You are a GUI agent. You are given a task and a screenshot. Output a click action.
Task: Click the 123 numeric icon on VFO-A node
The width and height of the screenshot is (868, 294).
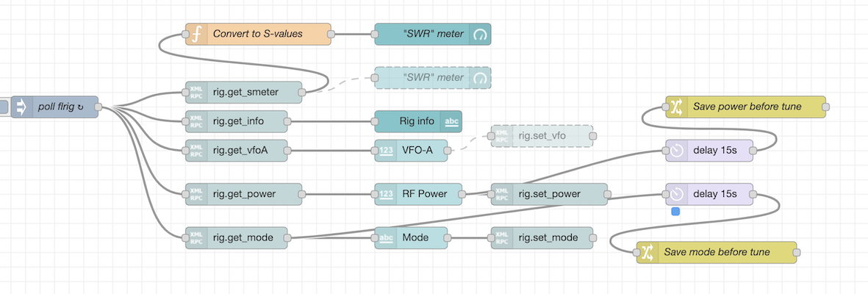[x=385, y=150]
